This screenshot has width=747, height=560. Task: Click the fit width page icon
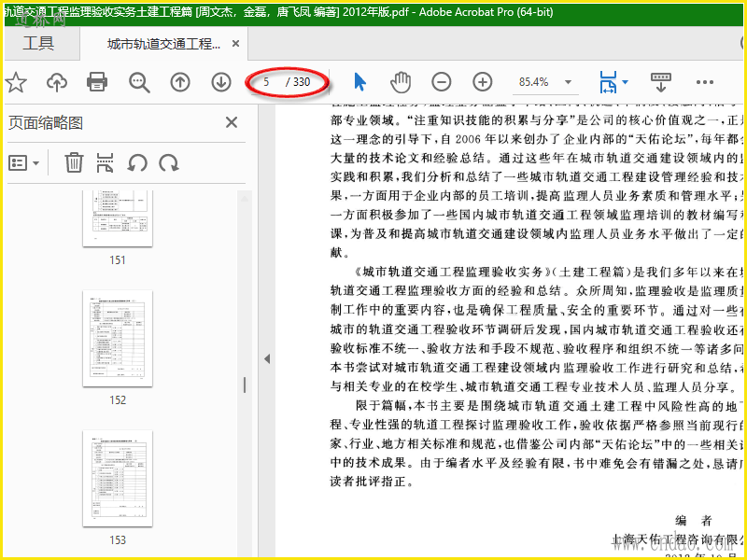(608, 82)
